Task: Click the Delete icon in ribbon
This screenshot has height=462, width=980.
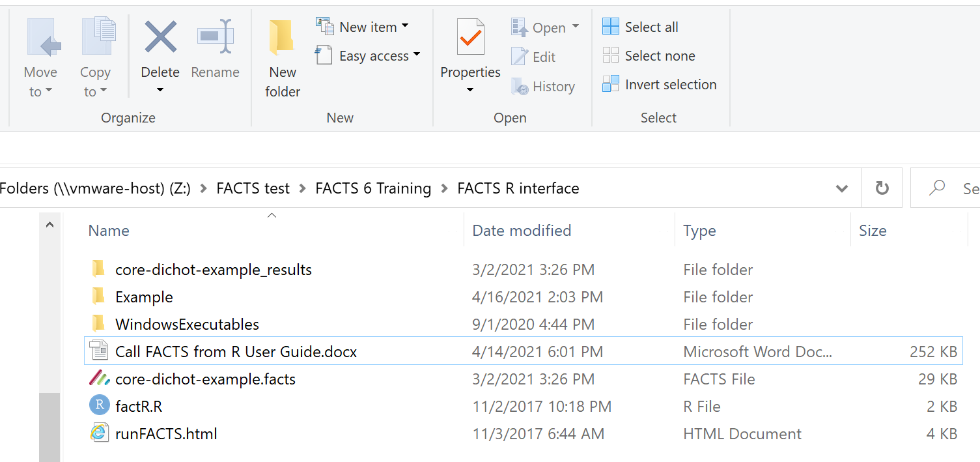Action: 160,37
